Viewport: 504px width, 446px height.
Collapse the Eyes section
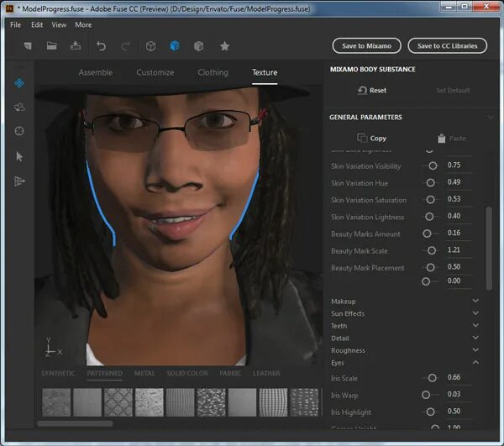pos(475,362)
